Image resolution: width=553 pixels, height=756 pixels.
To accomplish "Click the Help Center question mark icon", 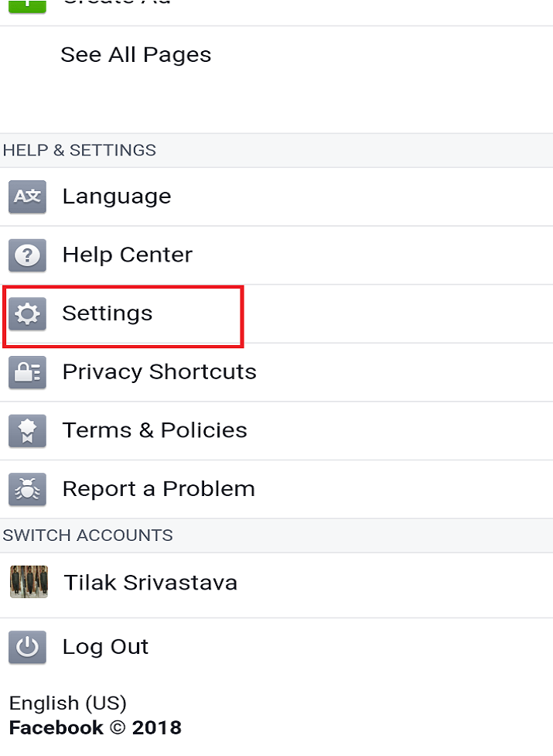I will (28, 255).
